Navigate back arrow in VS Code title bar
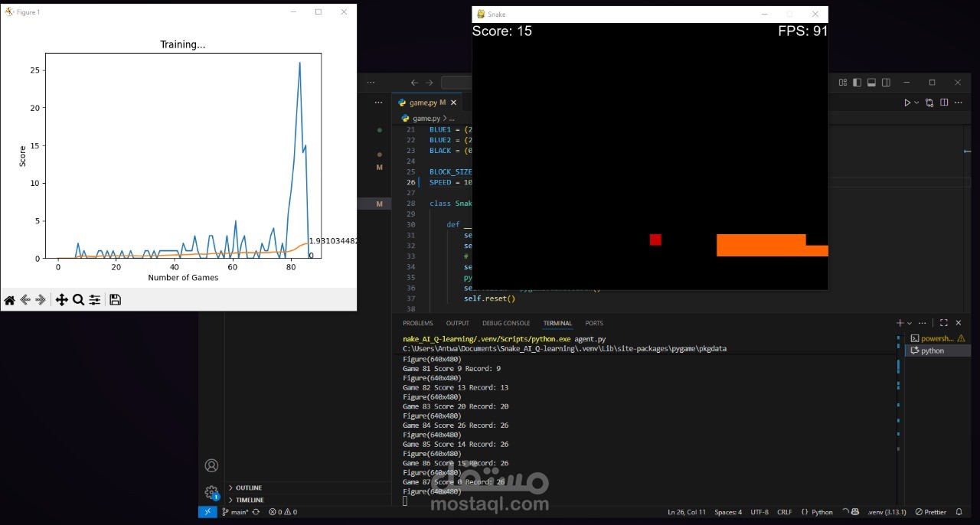The image size is (980, 525). [x=414, y=83]
